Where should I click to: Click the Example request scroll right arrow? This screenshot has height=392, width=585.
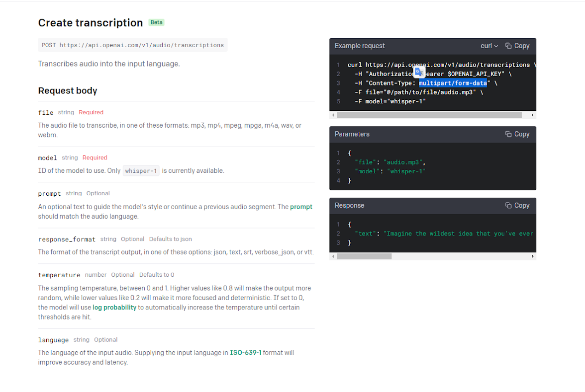click(532, 115)
